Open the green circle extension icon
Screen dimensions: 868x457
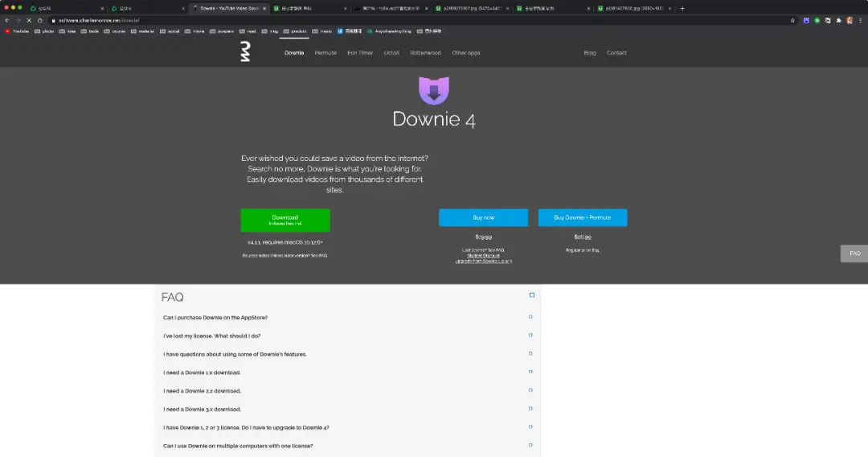click(x=817, y=20)
